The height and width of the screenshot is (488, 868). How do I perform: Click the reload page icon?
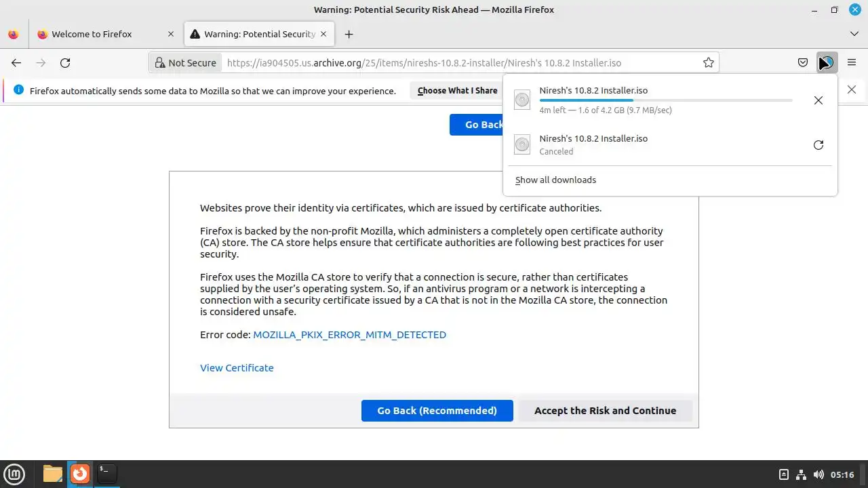click(x=65, y=63)
